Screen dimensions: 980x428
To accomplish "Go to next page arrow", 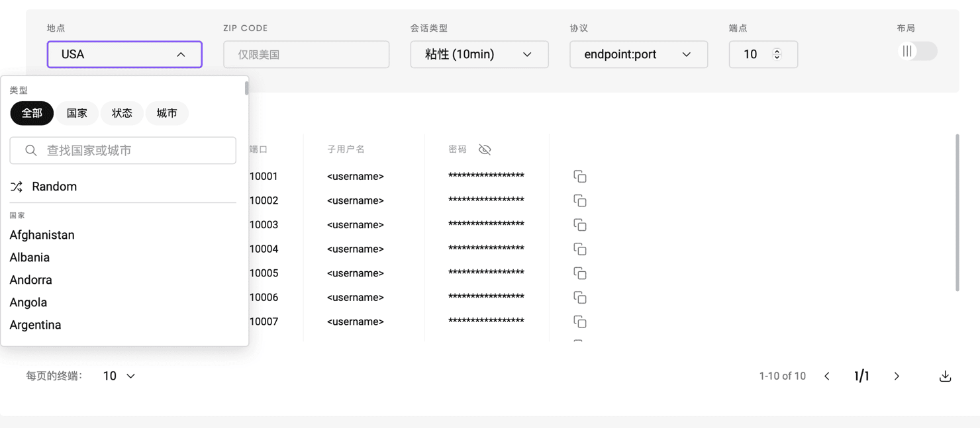I will click(897, 376).
